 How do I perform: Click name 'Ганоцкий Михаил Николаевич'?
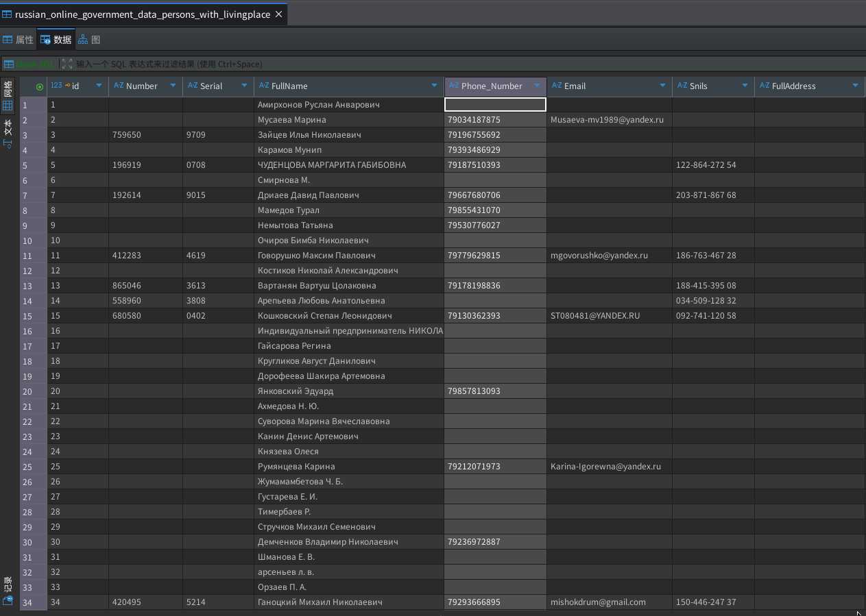[x=320, y=602]
